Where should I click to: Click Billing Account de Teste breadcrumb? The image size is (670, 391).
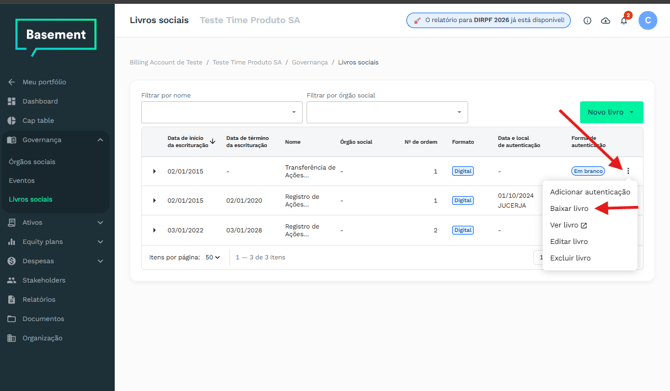[x=166, y=62]
